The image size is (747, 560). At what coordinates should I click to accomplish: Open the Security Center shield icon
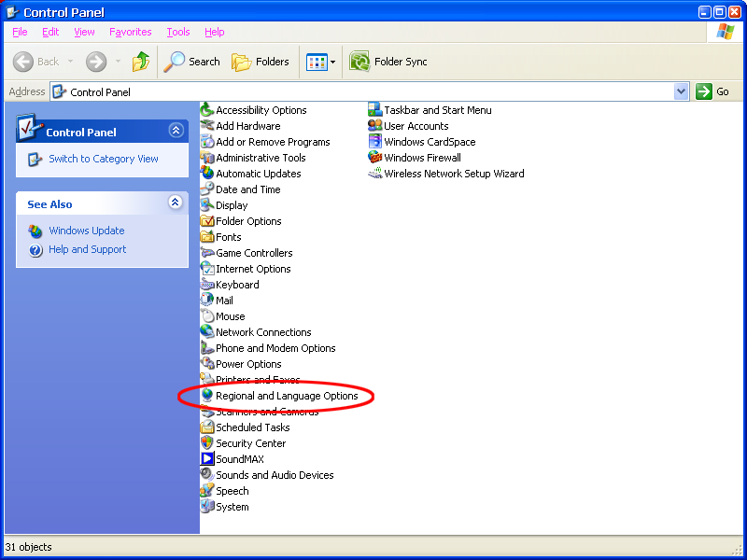pyautogui.click(x=207, y=443)
